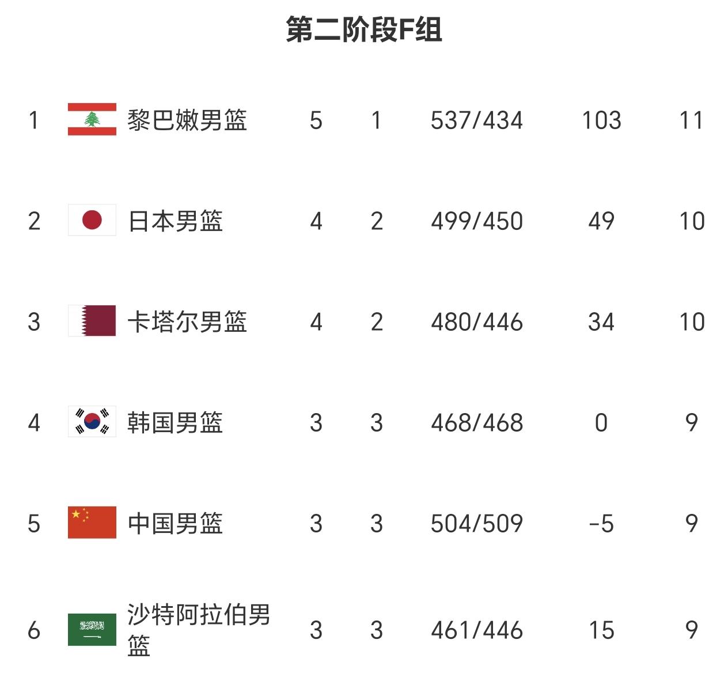Open 黎巴嫩男篮 team page
This screenshot has width=728, height=700.
187,120
